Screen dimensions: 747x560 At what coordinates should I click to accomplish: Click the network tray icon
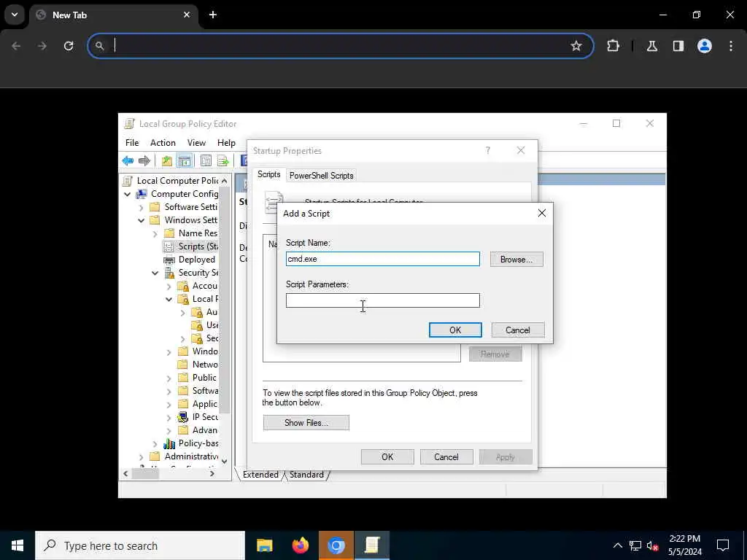pos(635,545)
